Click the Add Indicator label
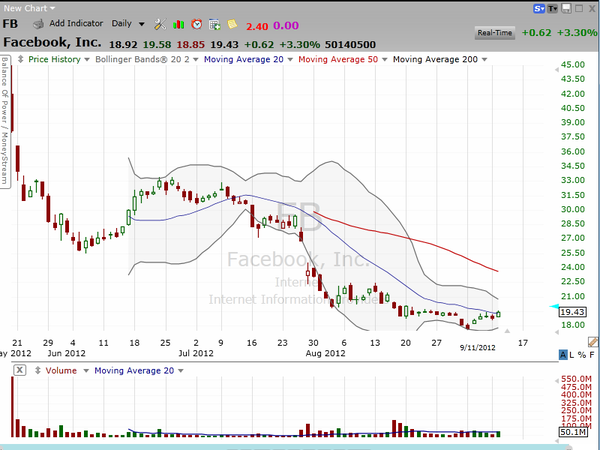Viewport: 600px width, 450px height. (76, 23)
